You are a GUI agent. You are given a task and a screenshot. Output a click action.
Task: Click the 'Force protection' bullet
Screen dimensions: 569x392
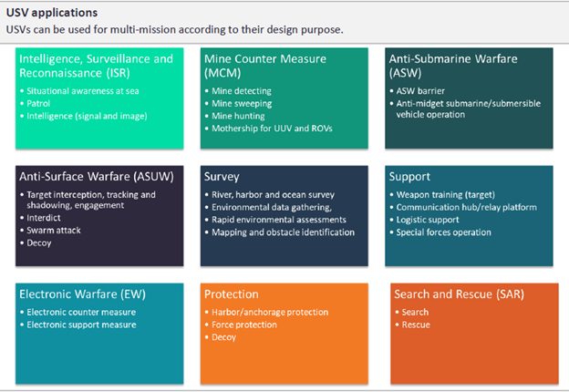(244, 325)
